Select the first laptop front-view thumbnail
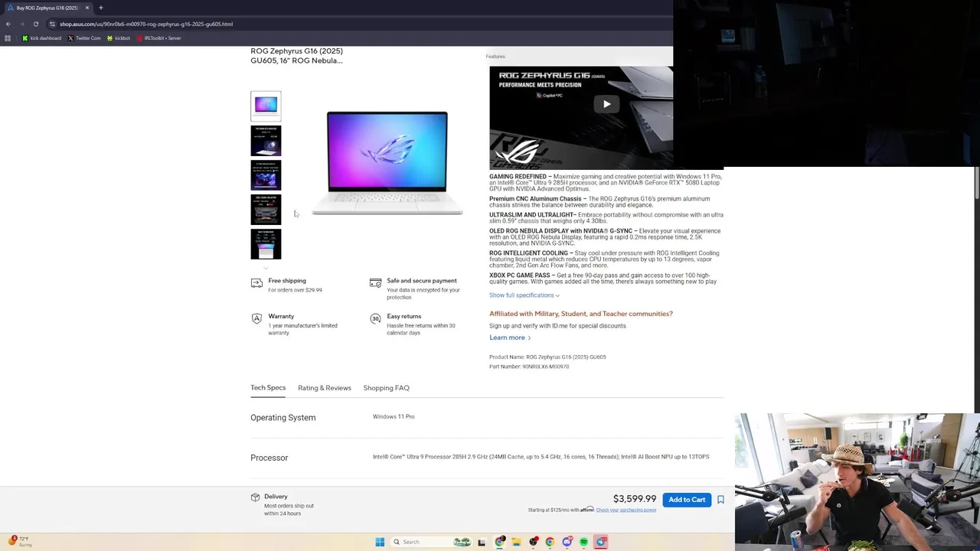The image size is (980, 551). click(x=266, y=106)
